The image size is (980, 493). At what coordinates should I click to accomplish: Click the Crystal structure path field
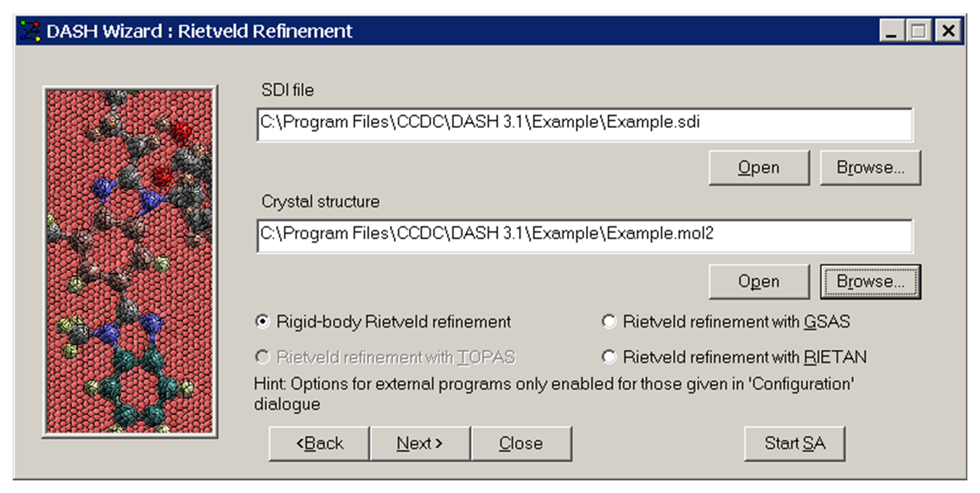click(x=584, y=235)
